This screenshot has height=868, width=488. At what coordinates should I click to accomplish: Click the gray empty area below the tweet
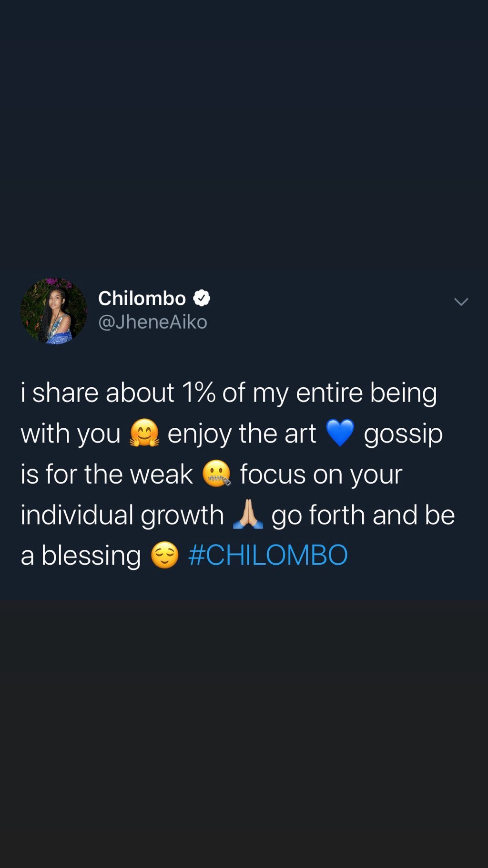click(x=244, y=734)
